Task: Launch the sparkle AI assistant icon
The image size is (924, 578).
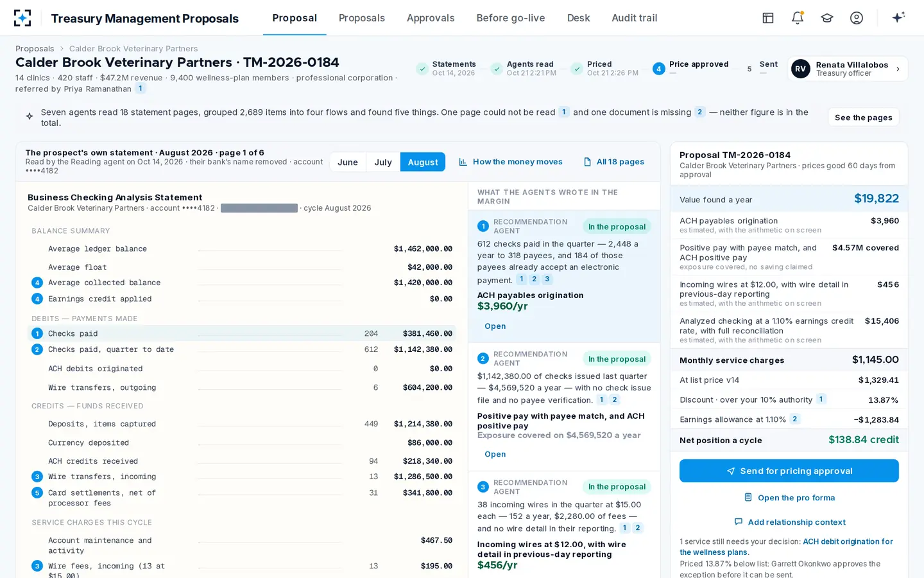Action: click(x=898, y=17)
